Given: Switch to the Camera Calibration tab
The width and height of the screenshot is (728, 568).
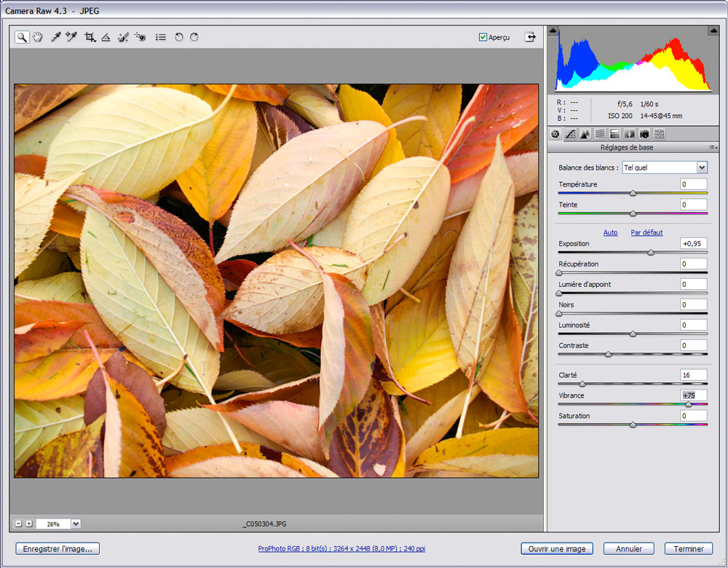Looking at the screenshot, I should [x=644, y=134].
